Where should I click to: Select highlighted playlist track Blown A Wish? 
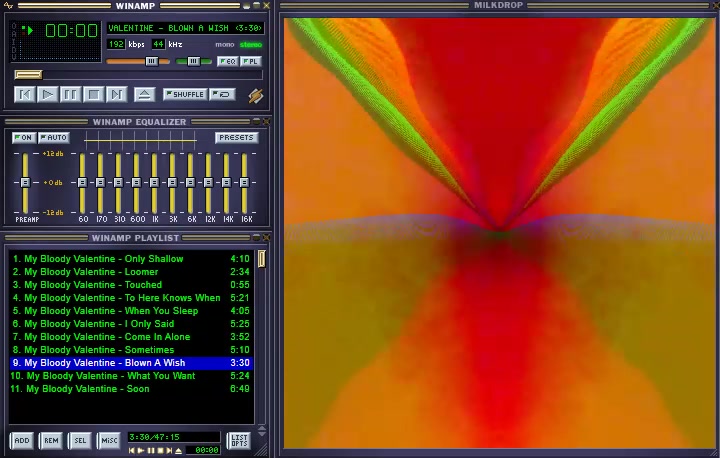pos(131,363)
